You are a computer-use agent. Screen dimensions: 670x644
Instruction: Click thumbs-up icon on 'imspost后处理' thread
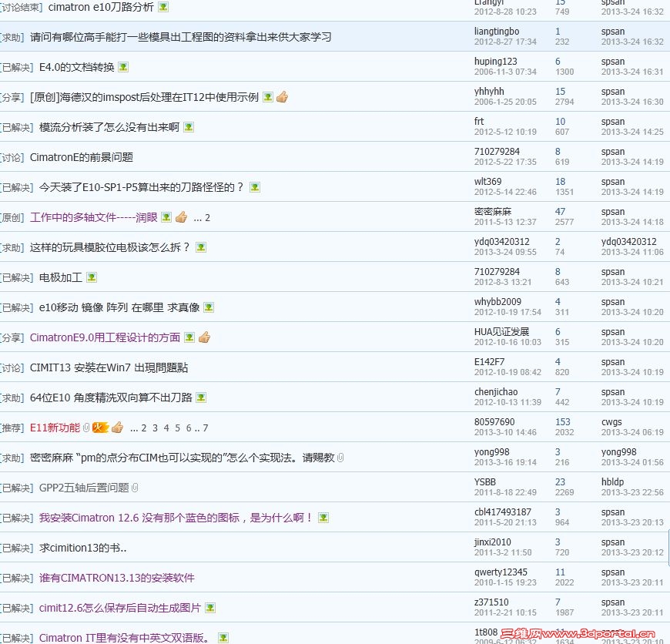click(282, 97)
